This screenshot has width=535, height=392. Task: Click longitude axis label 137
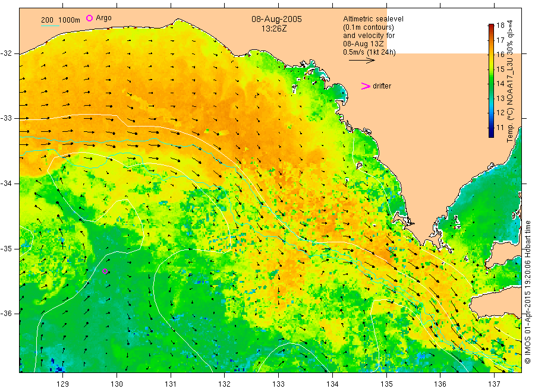494,384
